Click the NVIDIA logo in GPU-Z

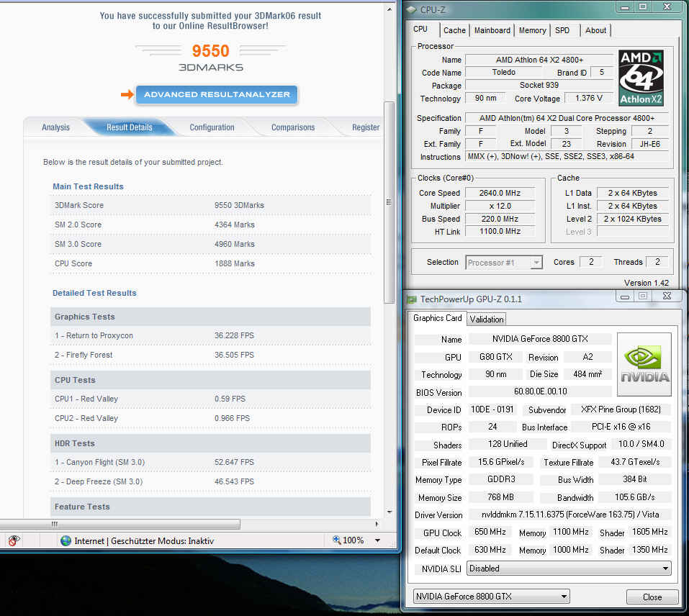coord(644,364)
